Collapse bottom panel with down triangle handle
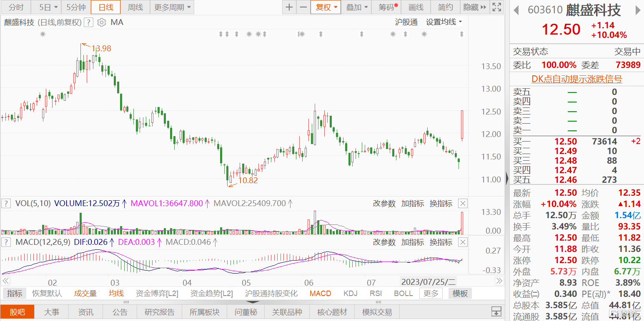The width and height of the screenshot is (644, 321). [253, 302]
